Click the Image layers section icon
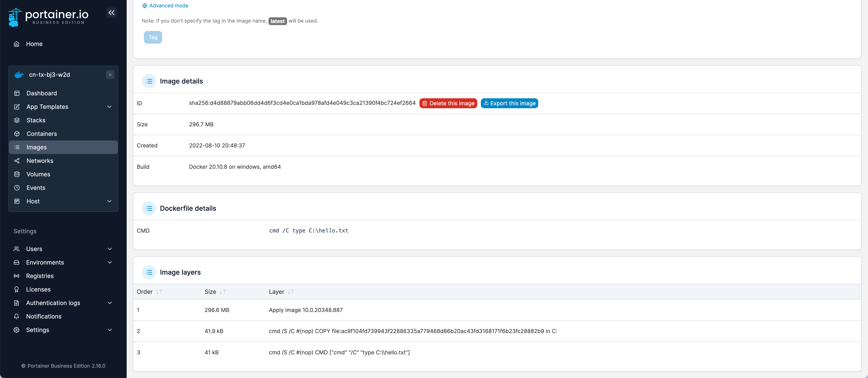This screenshot has height=378, width=868. click(149, 272)
